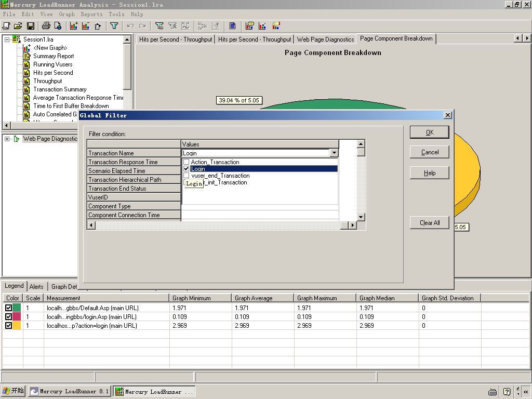532x399 pixels.
Task: Select the Transaction End Status filter row
Action: (134, 189)
